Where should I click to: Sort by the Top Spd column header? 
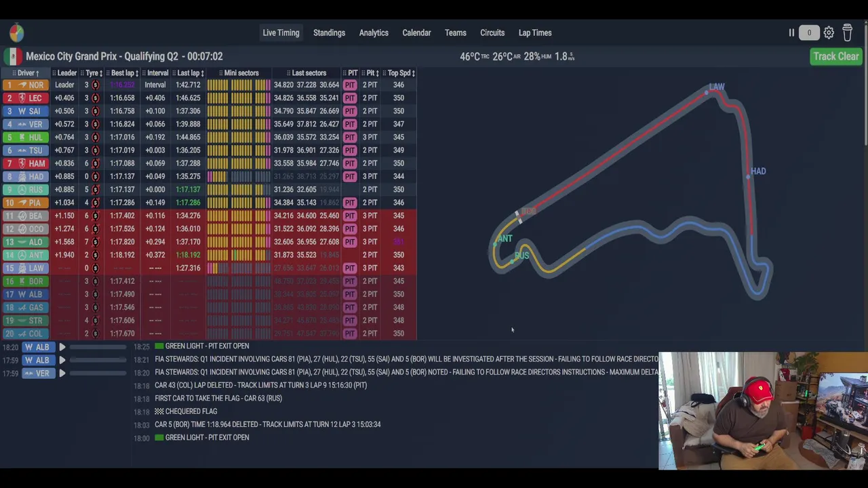[399, 73]
